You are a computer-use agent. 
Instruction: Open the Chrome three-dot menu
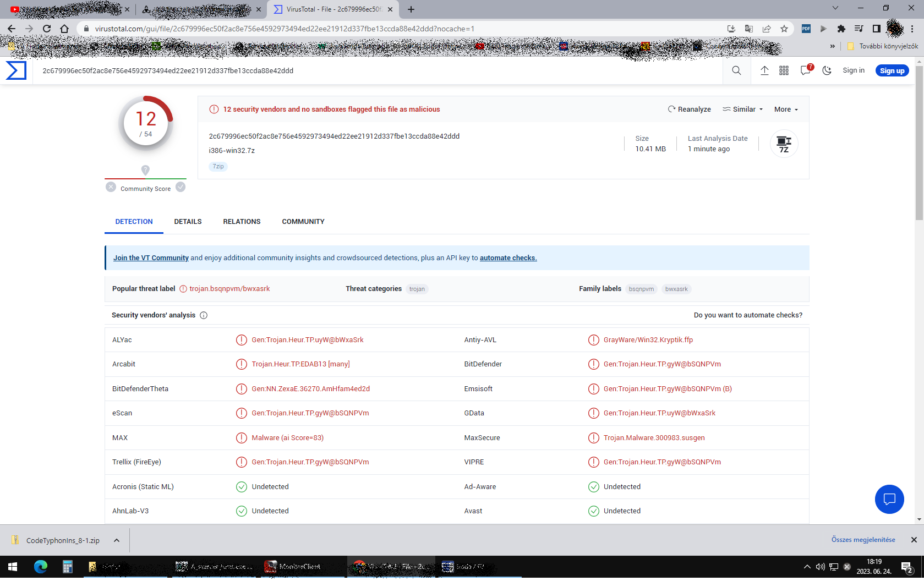[x=912, y=29]
